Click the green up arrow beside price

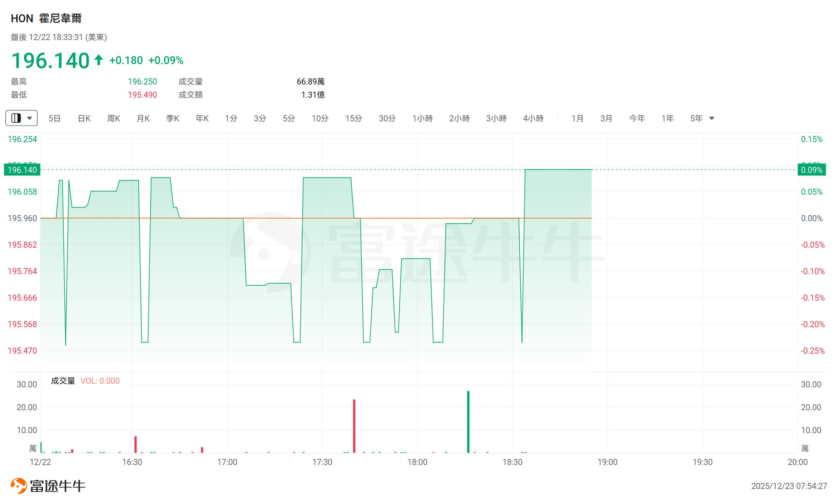[x=99, y=60]
